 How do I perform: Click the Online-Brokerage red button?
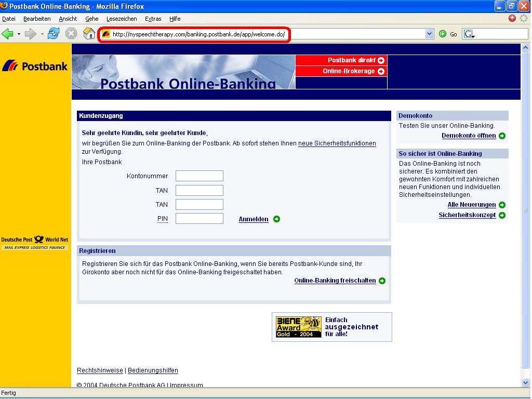[341, 71]
